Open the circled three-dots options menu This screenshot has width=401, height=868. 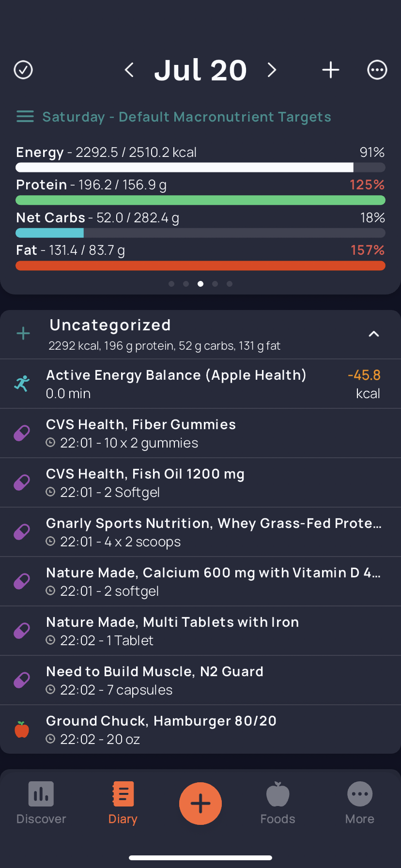coord(377,70)
